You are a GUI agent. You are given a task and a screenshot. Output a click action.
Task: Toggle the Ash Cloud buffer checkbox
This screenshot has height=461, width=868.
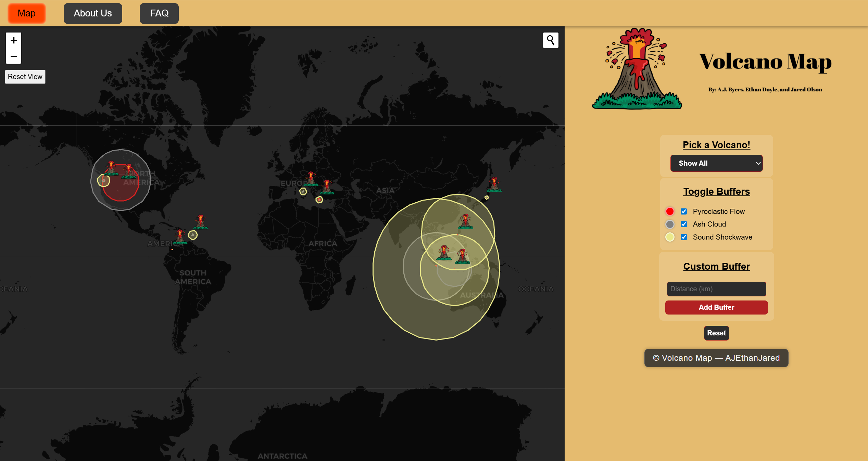coord(684,224)
